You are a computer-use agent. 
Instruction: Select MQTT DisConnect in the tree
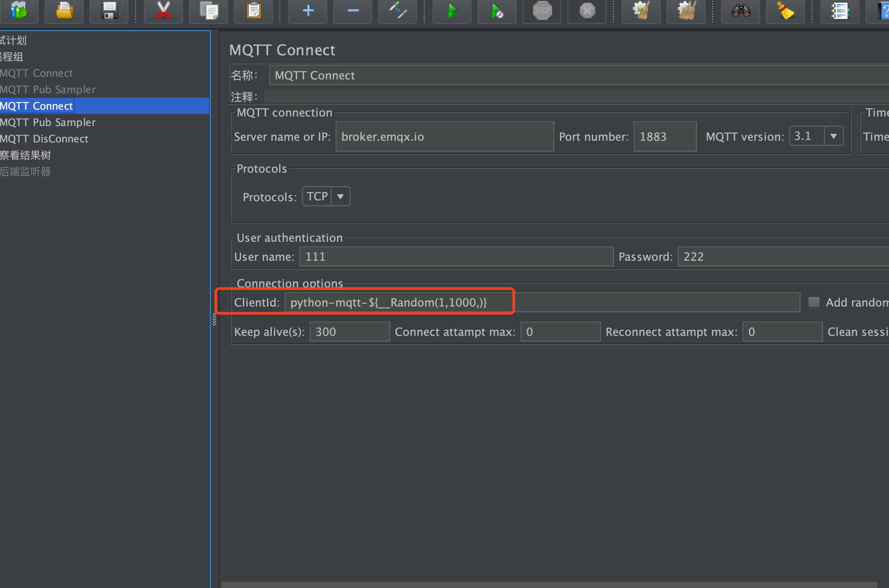[44, 139]
